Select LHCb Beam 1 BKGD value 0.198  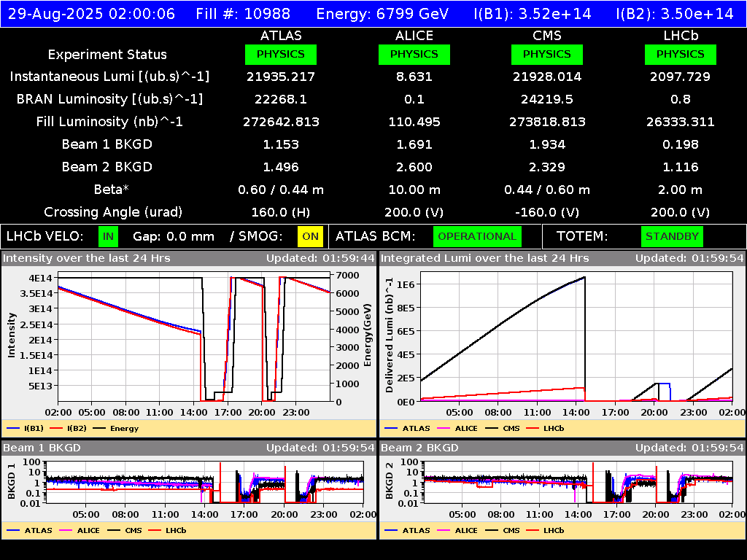pyautogui.click(x=681, y=144)
